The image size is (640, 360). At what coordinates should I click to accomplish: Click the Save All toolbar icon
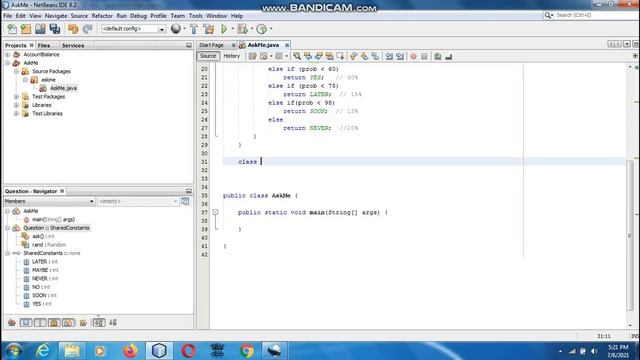click(55, 29)
